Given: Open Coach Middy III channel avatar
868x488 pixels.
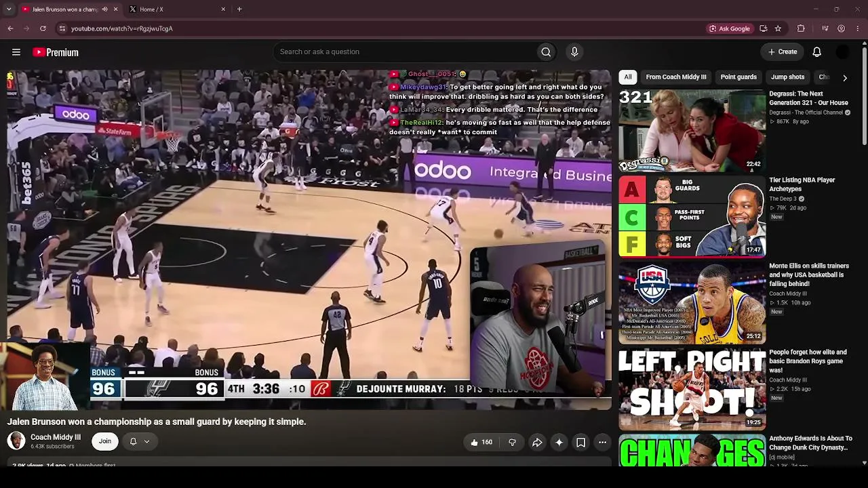Looking at the screenshot, I should (16, 441).
